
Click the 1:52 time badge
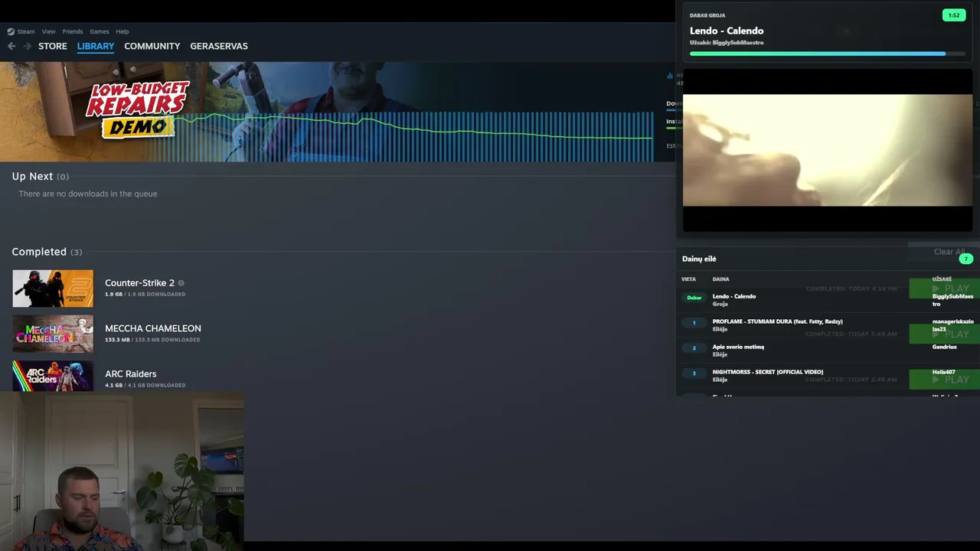954,15
